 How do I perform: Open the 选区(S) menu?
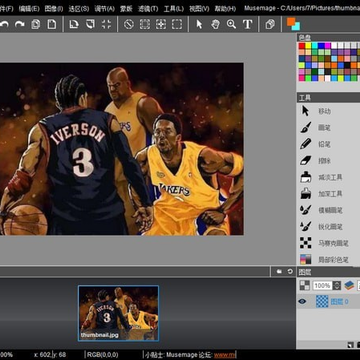click(x=79, y=8)
